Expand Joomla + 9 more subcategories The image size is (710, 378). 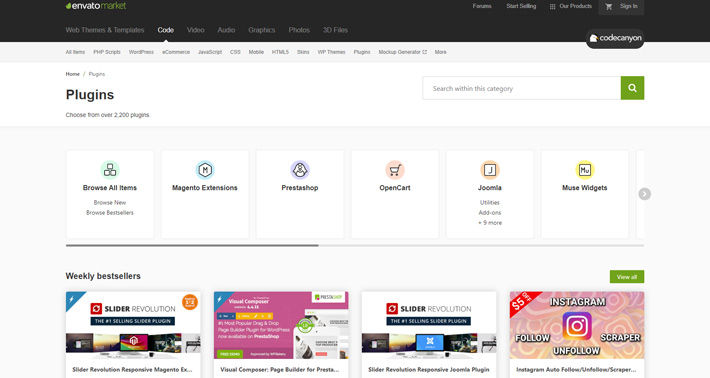[x=489, y=223]
